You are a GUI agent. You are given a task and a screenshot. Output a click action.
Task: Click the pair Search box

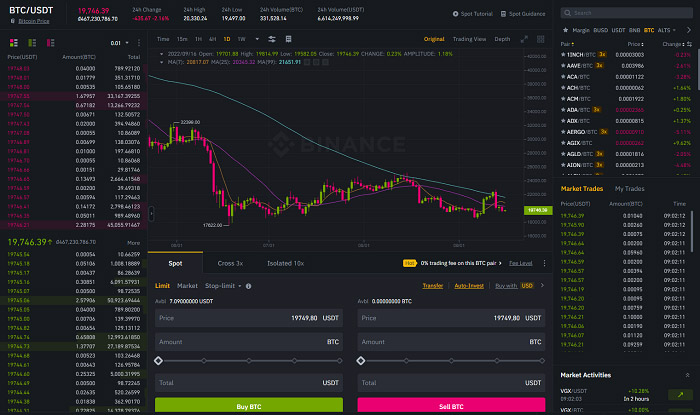[627, 13]
